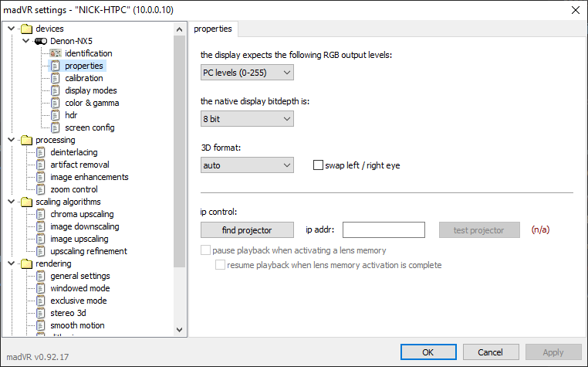Enable swap left / right eye
This screenshot has width=588, height=367.
(x=318, y=165)
